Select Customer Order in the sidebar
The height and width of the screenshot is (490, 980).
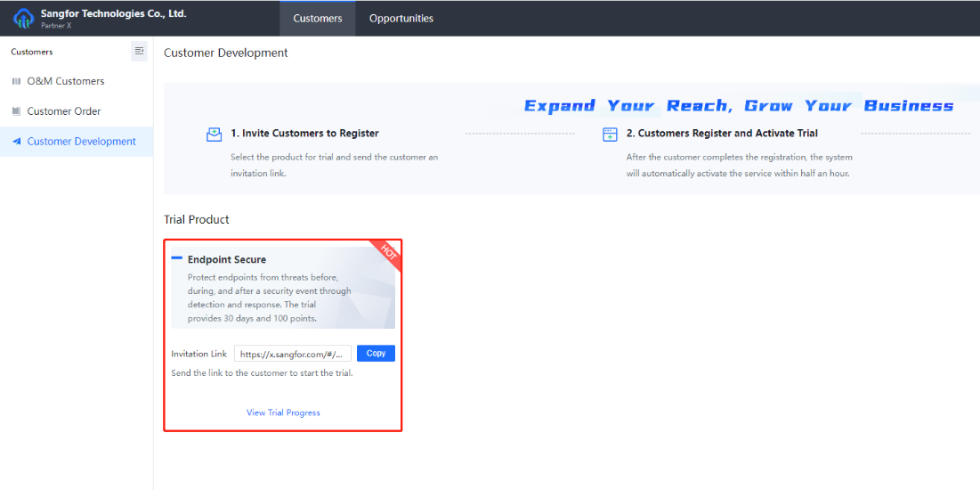(x=63, y=111)
